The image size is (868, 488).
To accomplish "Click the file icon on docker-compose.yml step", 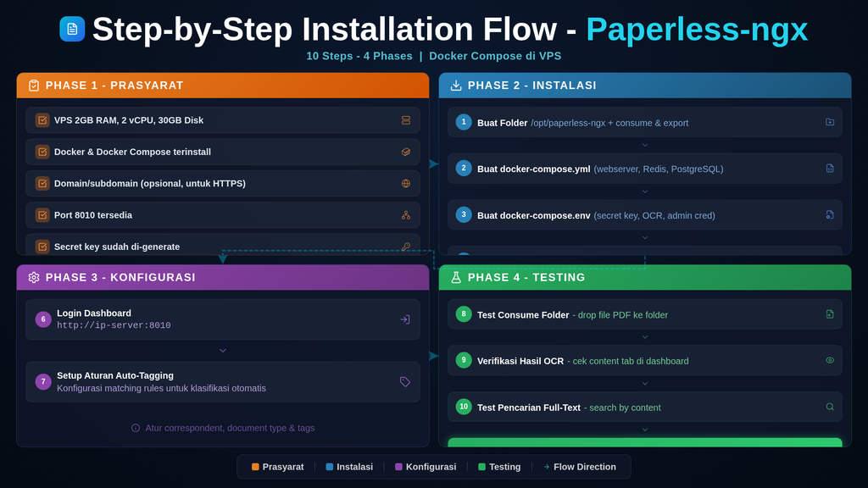I will (x=829, y=169).
